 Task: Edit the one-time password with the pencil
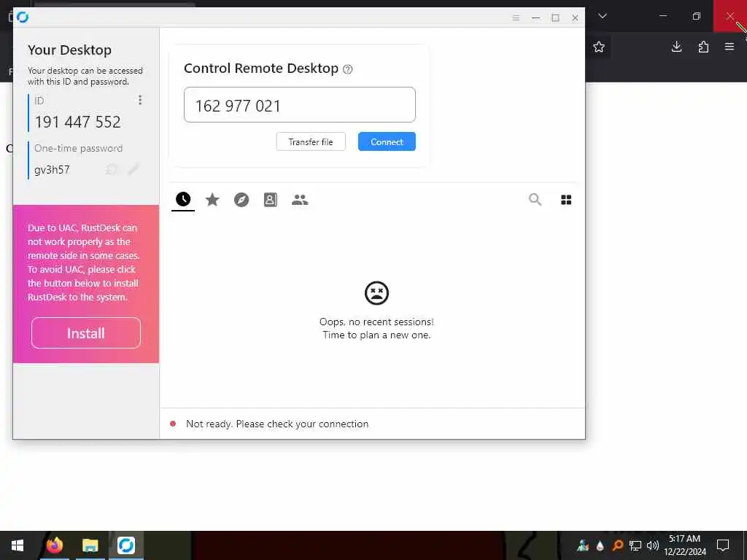click(133, 169)
